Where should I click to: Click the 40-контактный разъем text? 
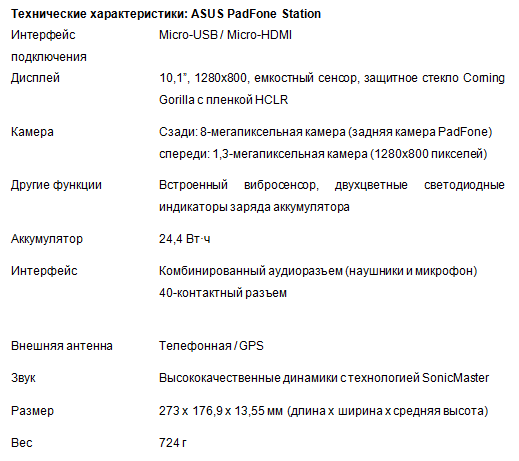(x=223, y=293)
